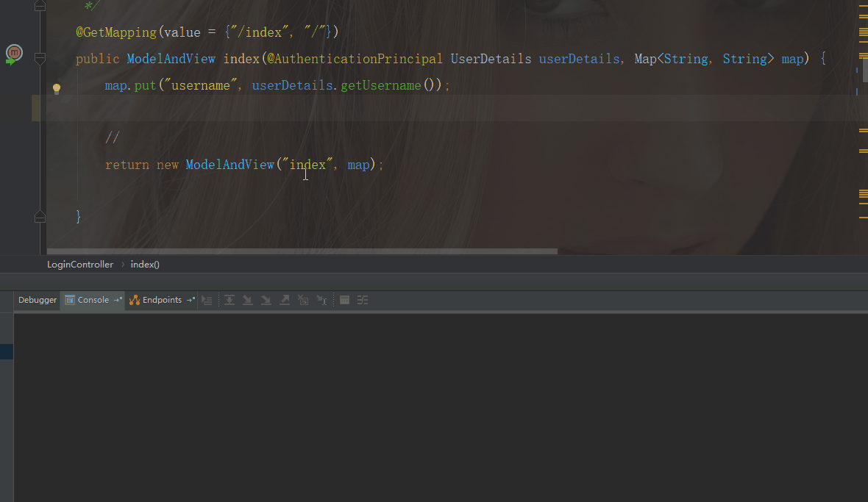This screenshot has width=868, height=502.
Task: Click the LoginController breadcrumb
Action: (79, 265)
